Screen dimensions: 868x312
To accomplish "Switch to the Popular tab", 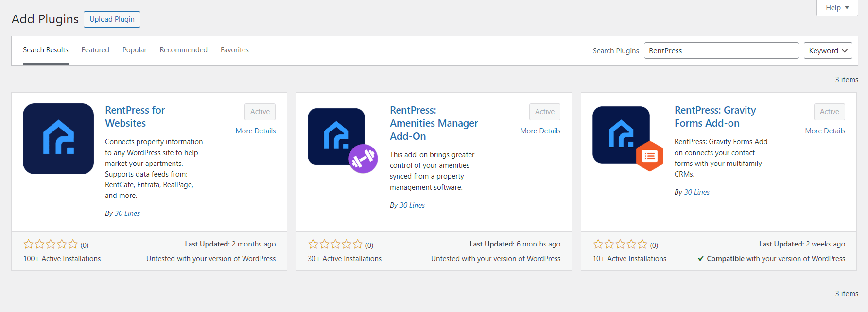I will pos(135,50).
